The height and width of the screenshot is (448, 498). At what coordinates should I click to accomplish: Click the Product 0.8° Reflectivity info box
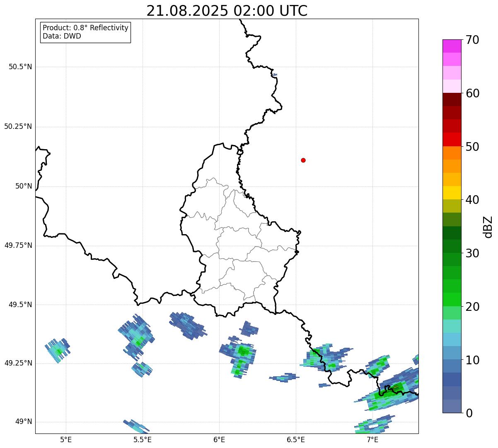(86, 32)
